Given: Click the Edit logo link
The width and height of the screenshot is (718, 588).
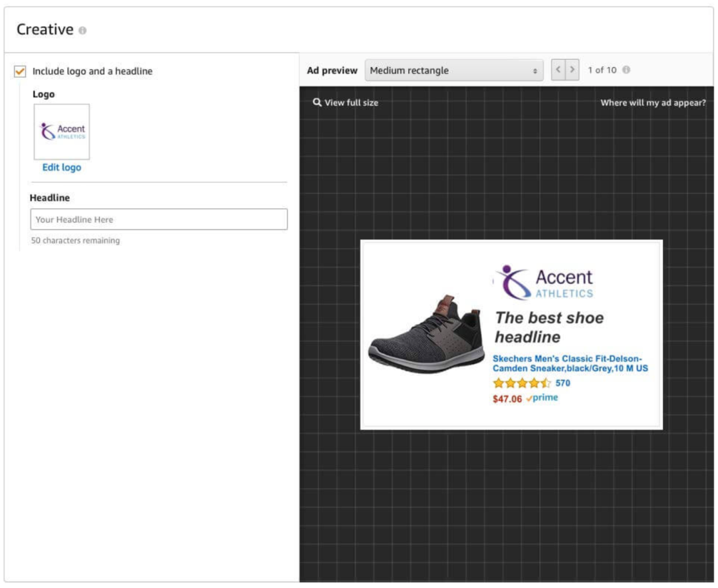Looking at the screenshot, I should (x=62, y=168).
